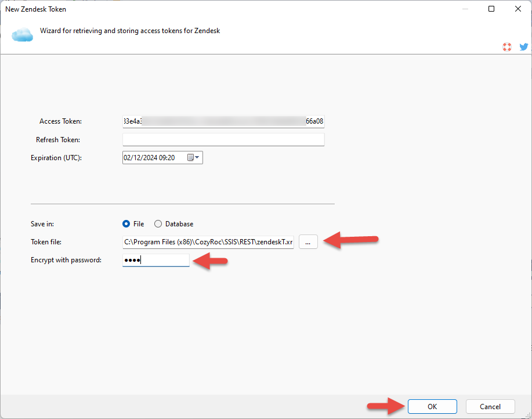Click the 'Token file:' label
532x419 pixels.
coord(46,242)
